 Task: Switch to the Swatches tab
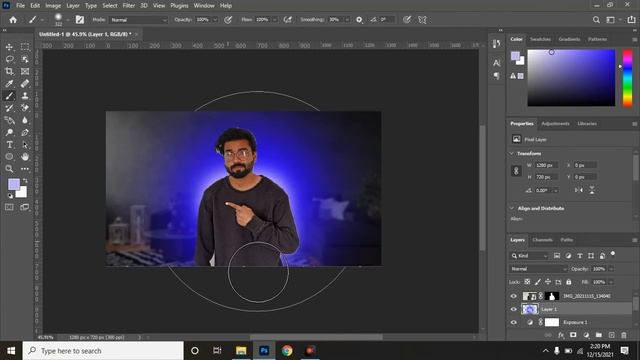(x=540, y=39)
